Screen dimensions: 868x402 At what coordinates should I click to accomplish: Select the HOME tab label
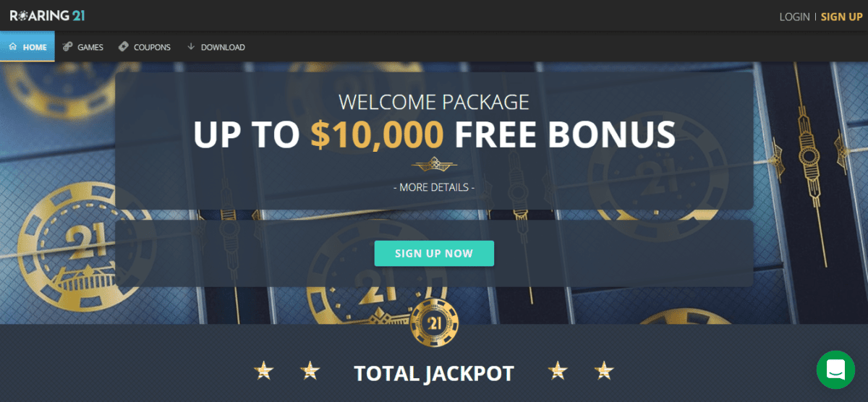(35, 47)
